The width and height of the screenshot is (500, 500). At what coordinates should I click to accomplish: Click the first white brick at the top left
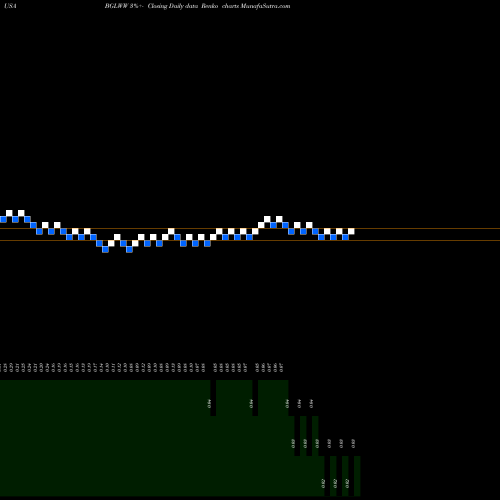[x=9, y=213]
